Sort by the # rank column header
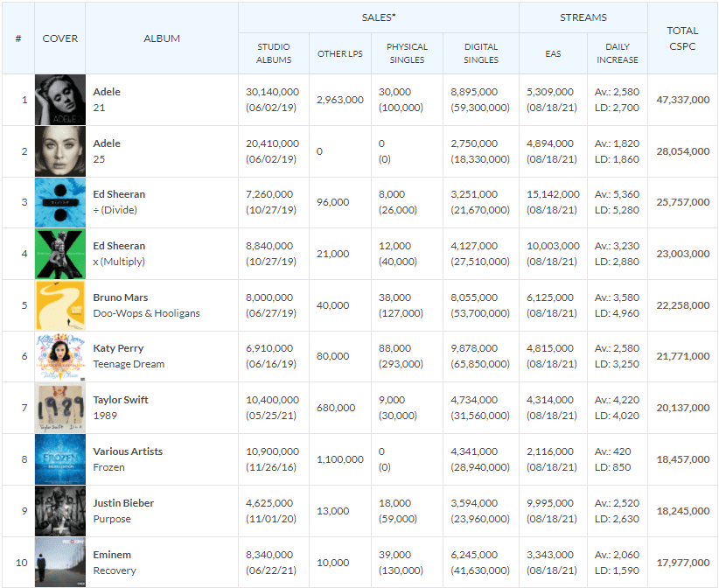 [18, 38]
